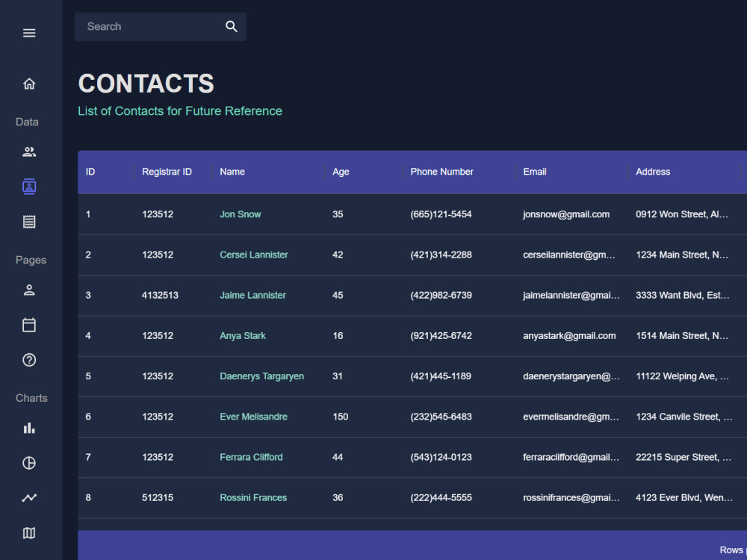Select the Contacts Information icon in sidebar
This screenshot has width=747, height=560.
tap(29, 187)
